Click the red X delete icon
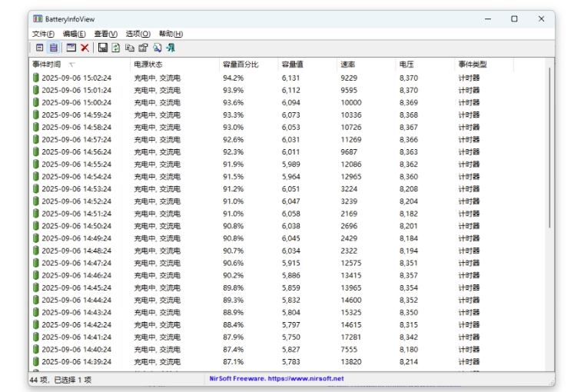This screenshot has width=584, height=392. (x=85, y=48)
